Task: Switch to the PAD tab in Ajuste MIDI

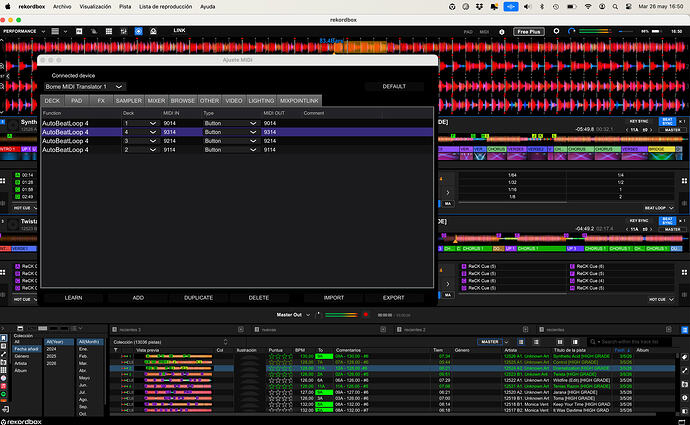Action: click(77, 101)
